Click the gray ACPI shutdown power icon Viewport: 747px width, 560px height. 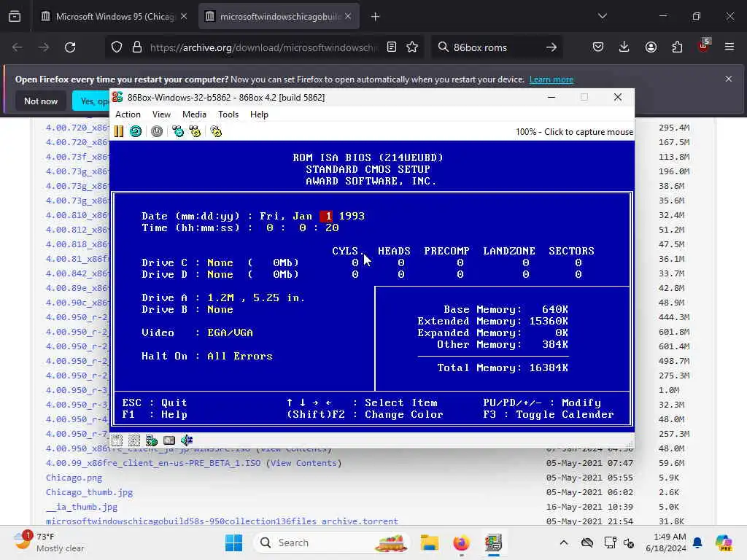(157, 131)
